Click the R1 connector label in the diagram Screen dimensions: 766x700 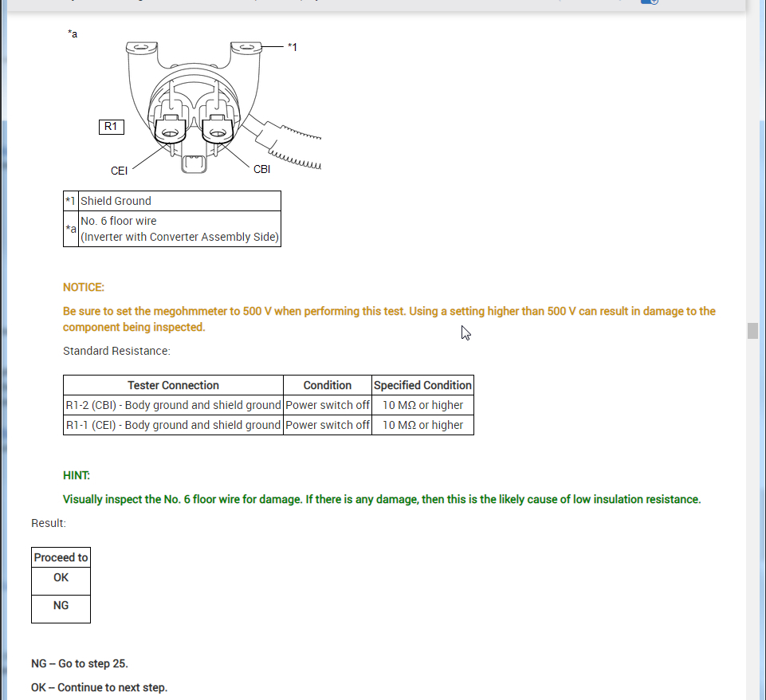[x=112, y=127]
